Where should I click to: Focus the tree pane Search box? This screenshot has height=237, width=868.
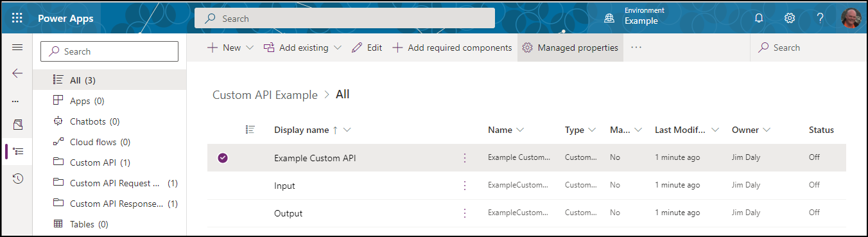click(109, 51)
